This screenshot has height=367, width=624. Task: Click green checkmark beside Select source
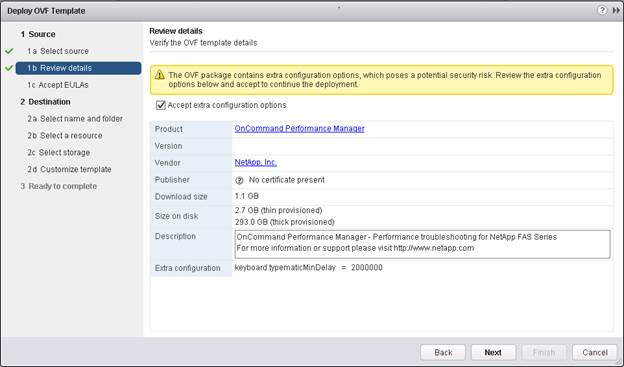10,51
